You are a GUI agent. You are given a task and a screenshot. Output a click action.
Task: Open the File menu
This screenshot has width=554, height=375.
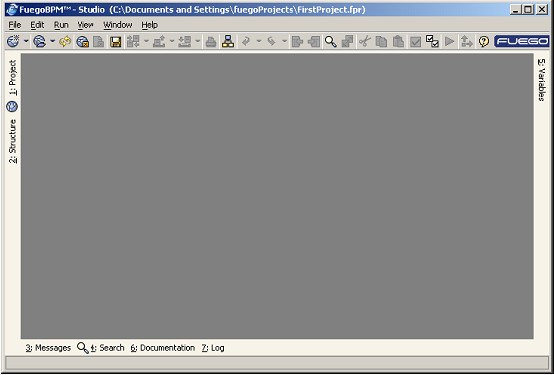(15, 25)
